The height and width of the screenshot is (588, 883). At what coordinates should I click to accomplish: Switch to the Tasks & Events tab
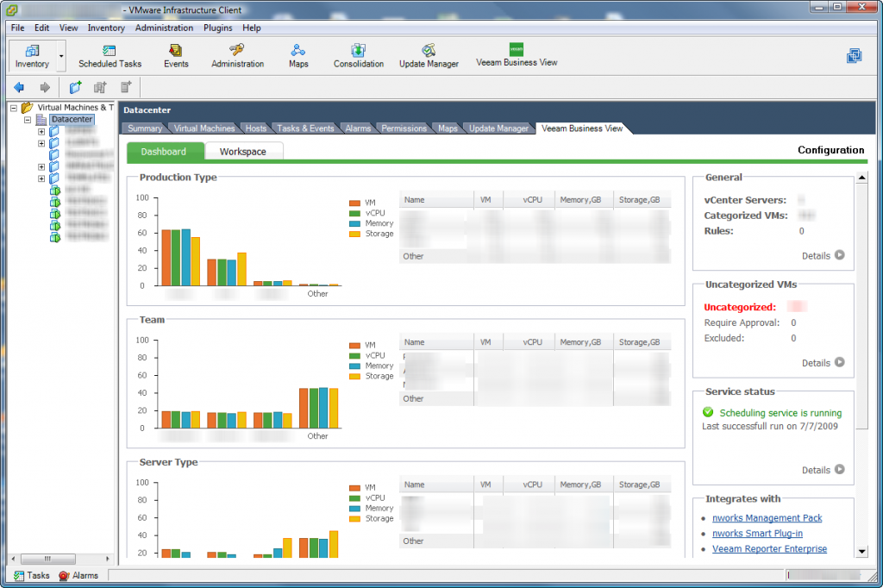[x=305, y=128]
